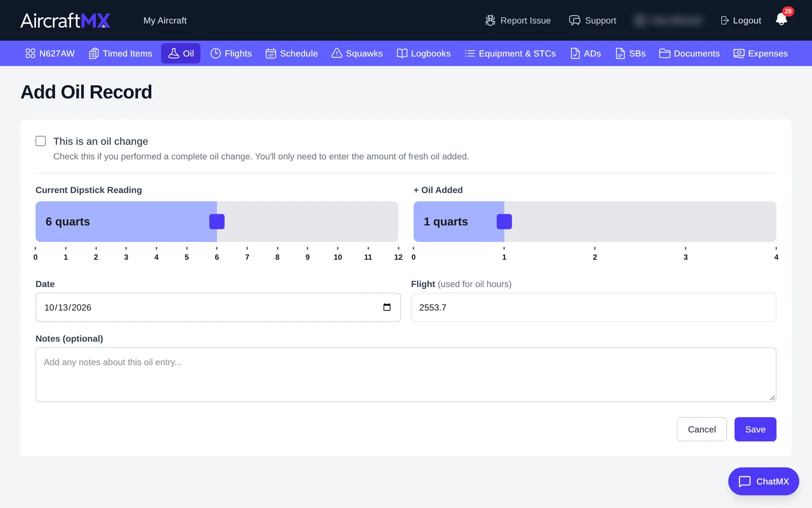The width and height of the screenshot is (812, 508).
Task: Click the AircraftMX logo
Action: 65,20
